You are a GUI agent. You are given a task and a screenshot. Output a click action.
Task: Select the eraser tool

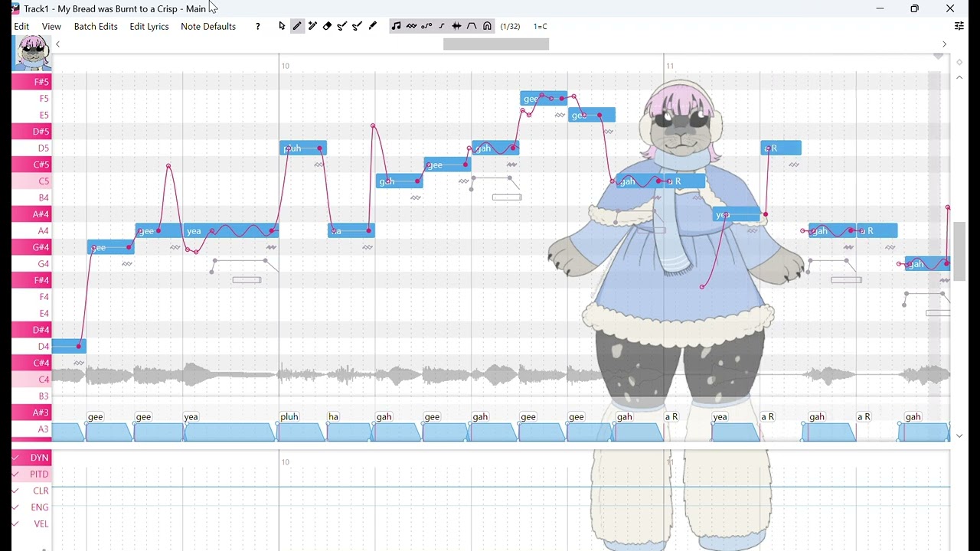327,27
